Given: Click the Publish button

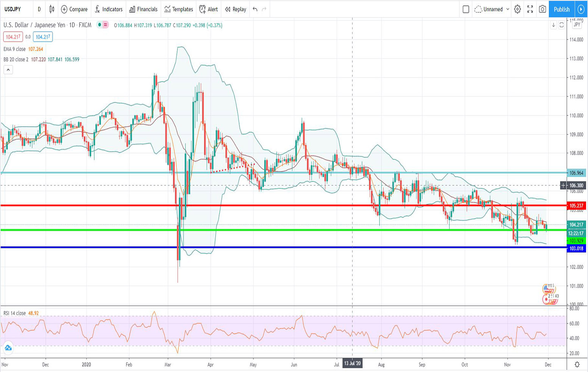Looking at the screenshot, I should 562,9.
